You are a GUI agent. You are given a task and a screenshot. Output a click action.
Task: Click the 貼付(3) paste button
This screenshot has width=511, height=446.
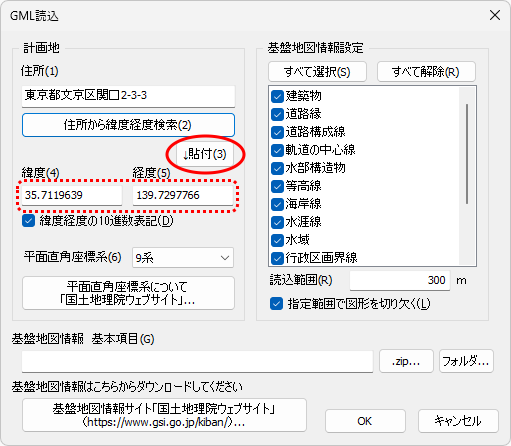(x=205, y=154)
